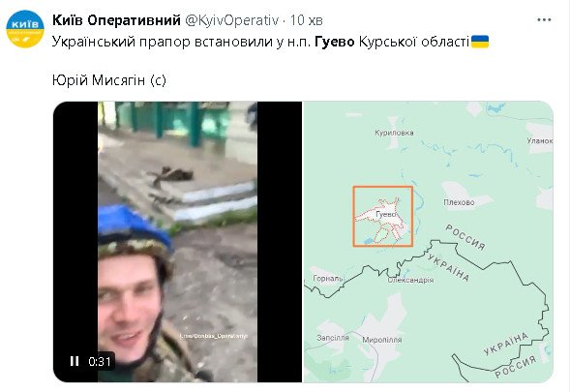Open the Київ Оперативний profile avatar
The image size is (570, 392).
tap(25, 29)
